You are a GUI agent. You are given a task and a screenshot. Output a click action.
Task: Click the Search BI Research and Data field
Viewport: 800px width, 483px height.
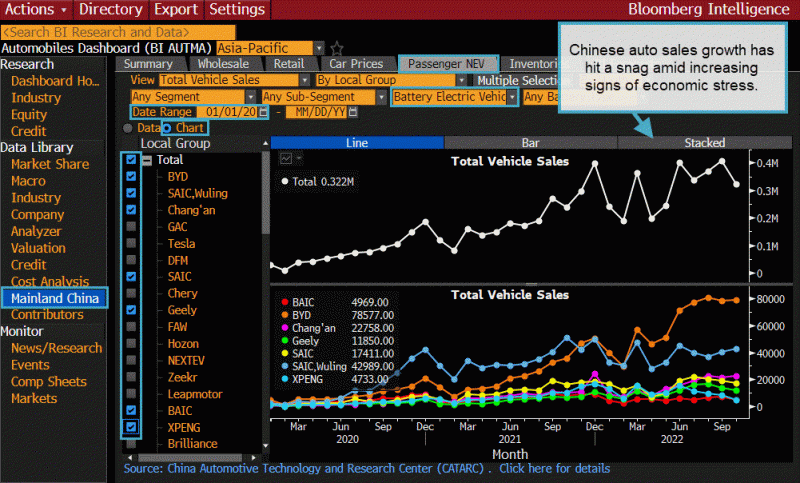coord(118,32)
